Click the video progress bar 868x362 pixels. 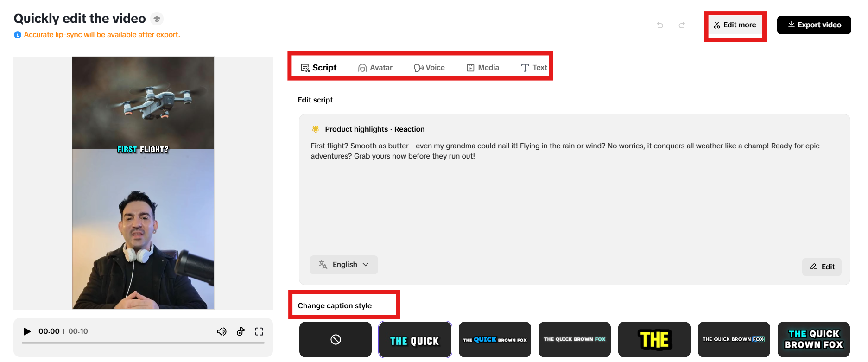click(x=143, y=343)
